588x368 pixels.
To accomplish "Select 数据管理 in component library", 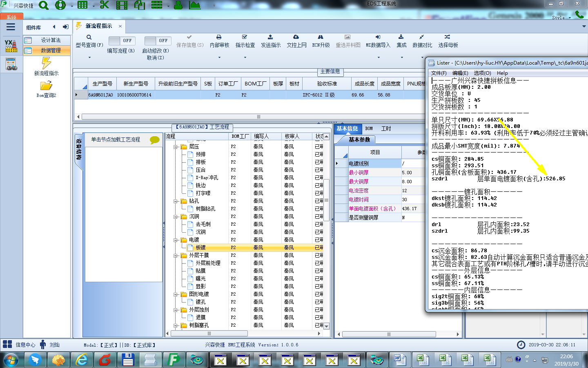I will 47,50.
